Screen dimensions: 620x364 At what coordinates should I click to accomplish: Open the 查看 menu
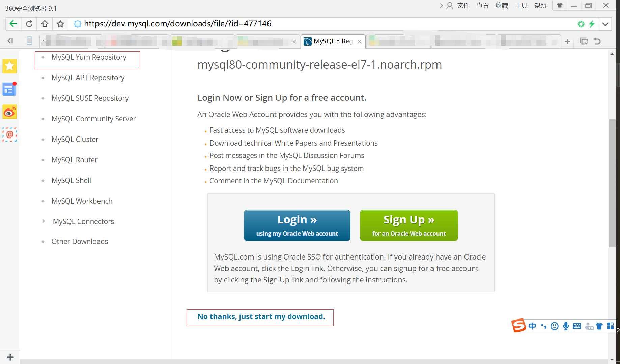[x=482, y=6]
